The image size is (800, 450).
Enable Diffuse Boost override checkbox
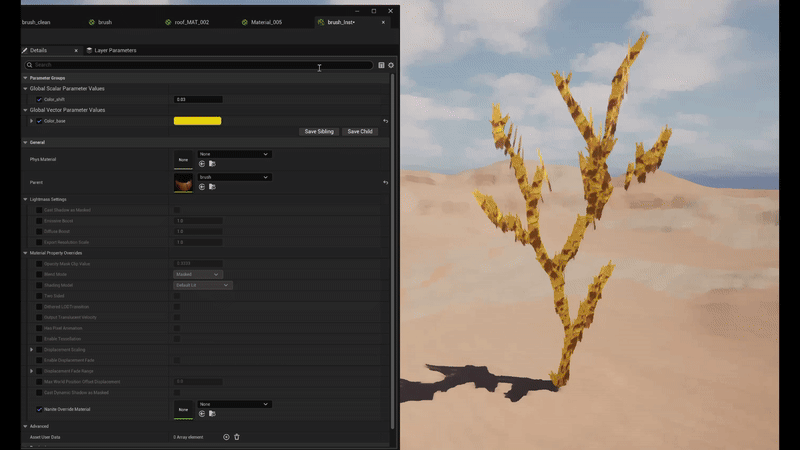39,232
